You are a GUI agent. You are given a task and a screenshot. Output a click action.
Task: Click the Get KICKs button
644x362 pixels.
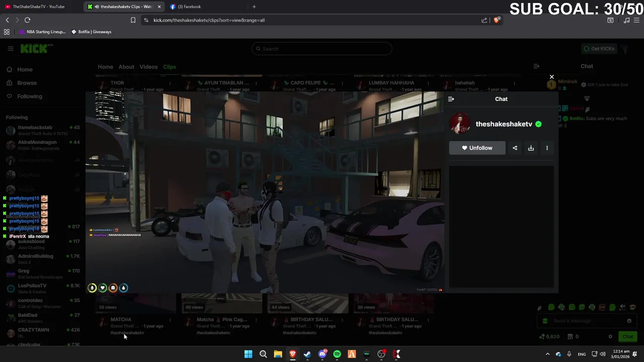(599, 49)
